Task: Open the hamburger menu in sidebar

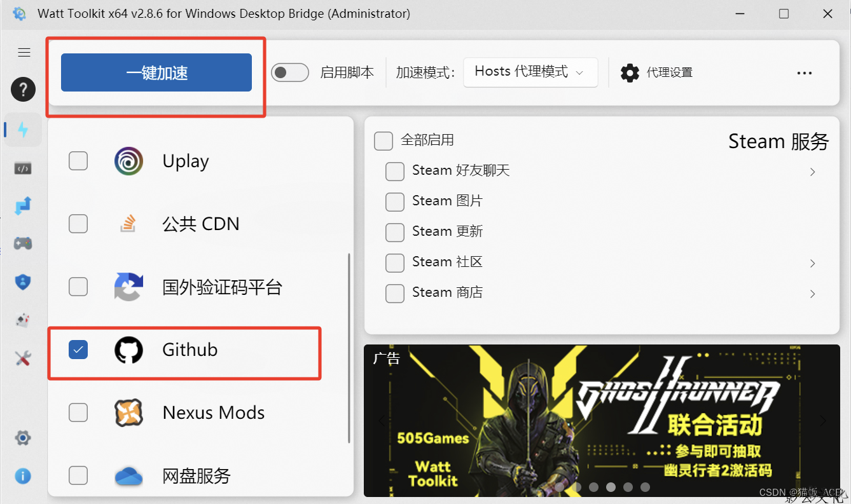Action: [24, 53]
